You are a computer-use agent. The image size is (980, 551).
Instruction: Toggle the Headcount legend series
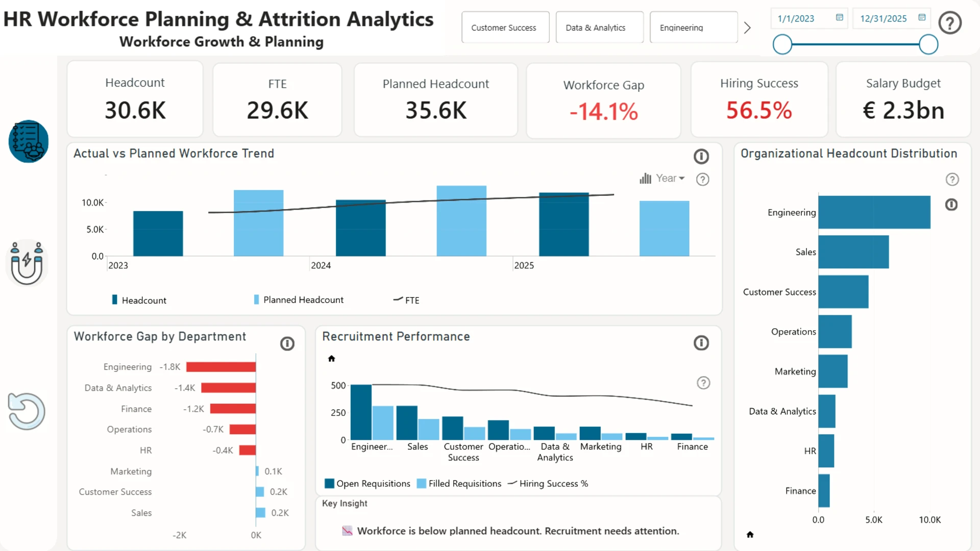[x=139, y=300]
